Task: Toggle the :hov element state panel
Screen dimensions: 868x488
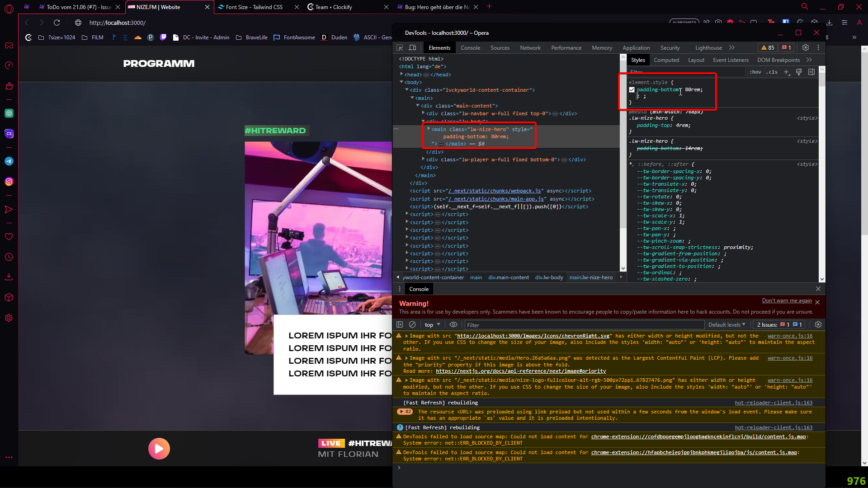Action: (x=755, y=72)
